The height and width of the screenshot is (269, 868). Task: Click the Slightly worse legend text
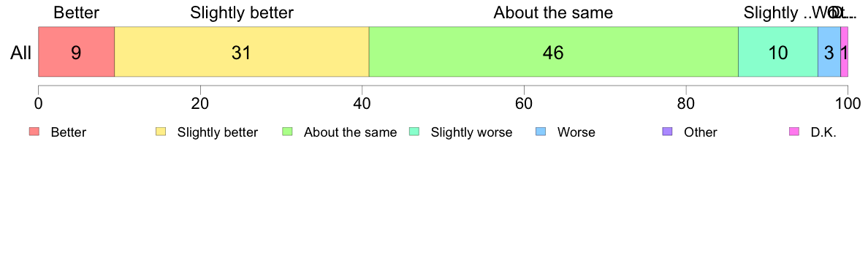click(x=472, y=132)
